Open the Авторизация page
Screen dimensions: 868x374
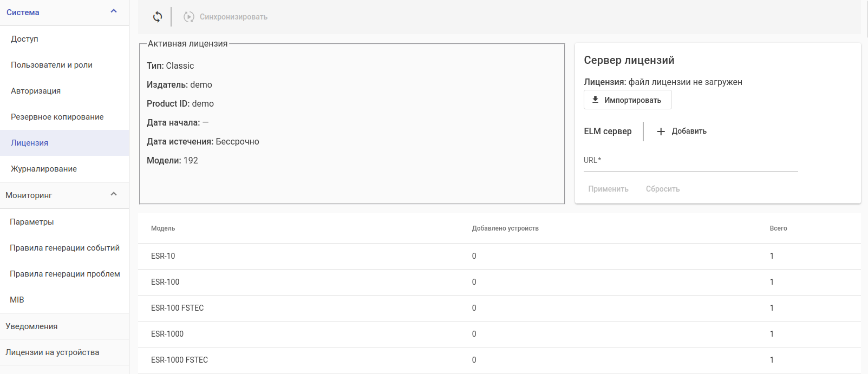click(36, 91)
